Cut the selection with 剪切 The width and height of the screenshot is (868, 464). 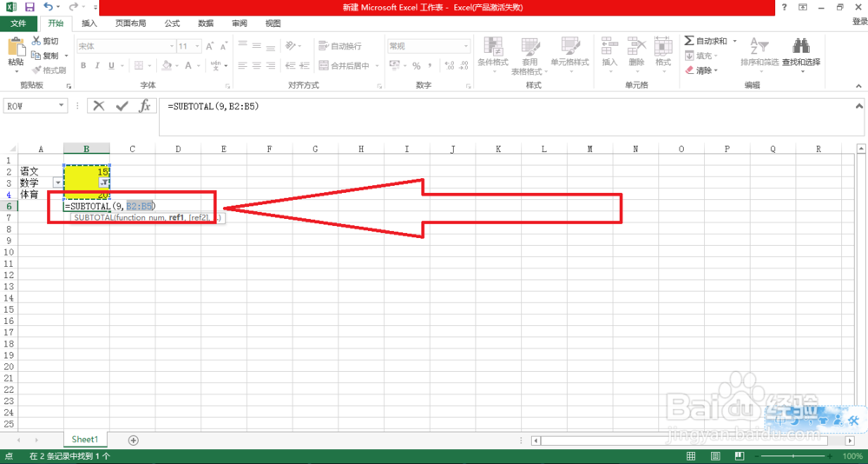click(x=45, y=42)
